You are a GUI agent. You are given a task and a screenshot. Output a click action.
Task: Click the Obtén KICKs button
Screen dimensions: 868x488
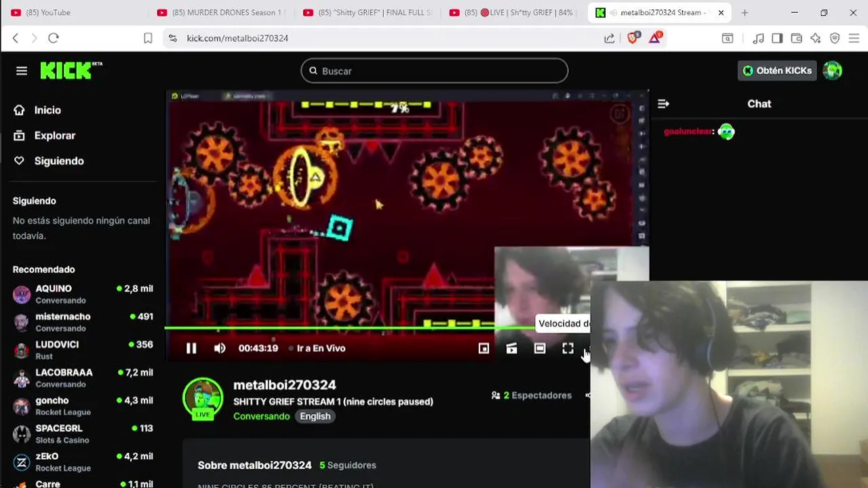(778, 70)
